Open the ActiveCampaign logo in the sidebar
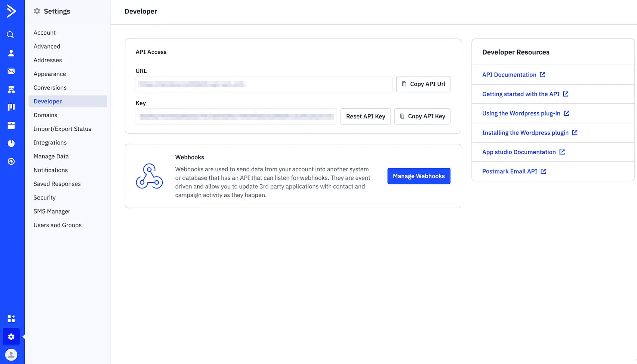Screen dimensions: 637x364 coord(11,11)
